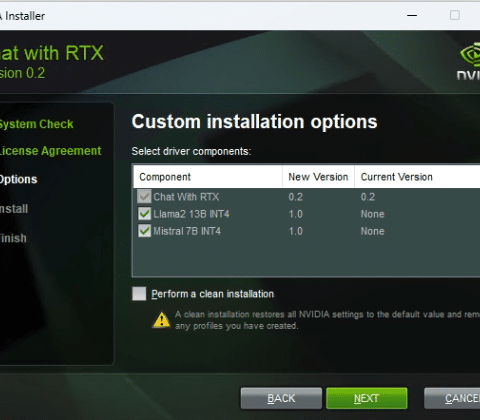Click the 'Mistral 7B INT4' row label
The width and height of the screenshot is (480, 420).
click(x=187, y=231)
